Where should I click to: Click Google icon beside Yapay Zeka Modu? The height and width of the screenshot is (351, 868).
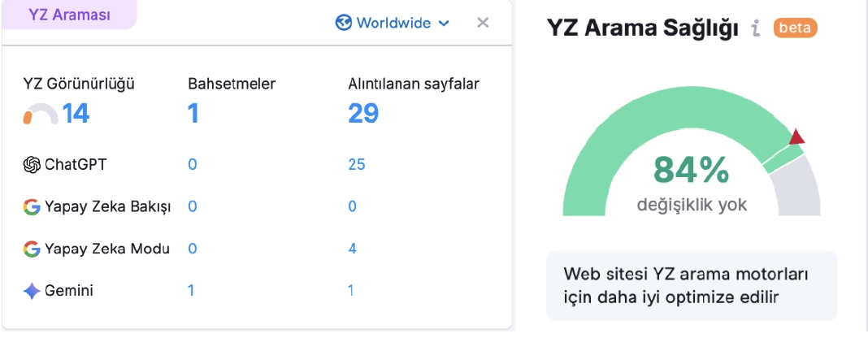coord(32,249)
